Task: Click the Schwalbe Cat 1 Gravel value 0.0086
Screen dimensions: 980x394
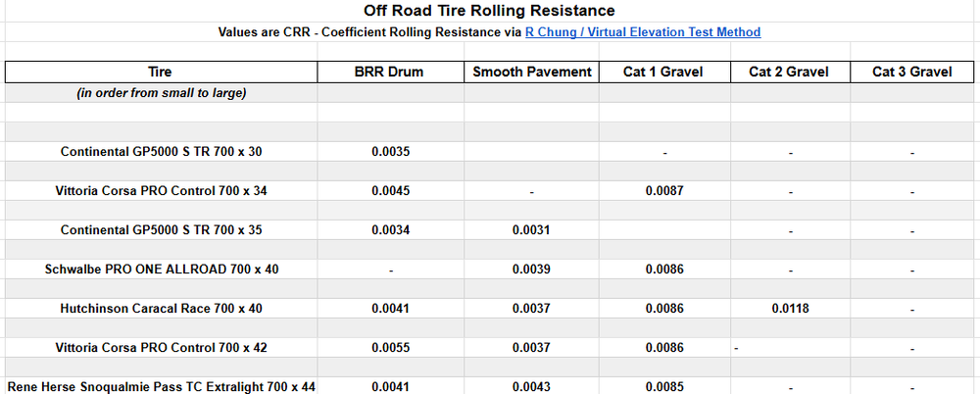Action: pyautogui.click(x=664, y=270)
